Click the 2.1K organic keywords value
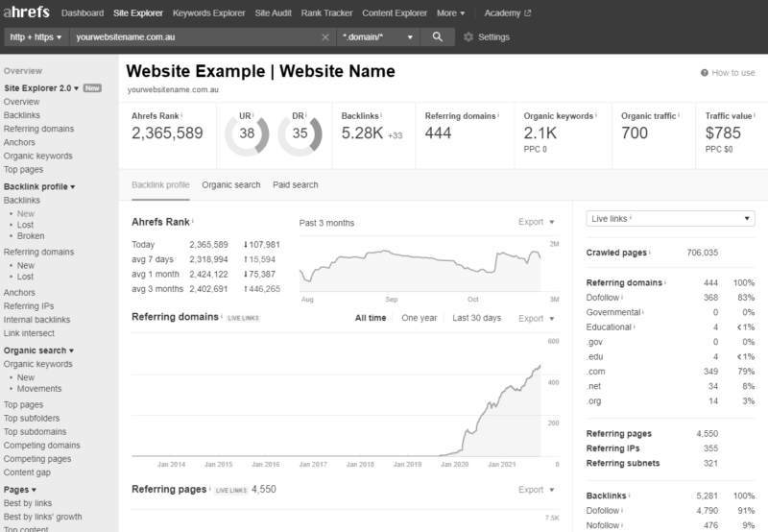Viewport: 768px width, 532px height. click(x=540, y=133)
